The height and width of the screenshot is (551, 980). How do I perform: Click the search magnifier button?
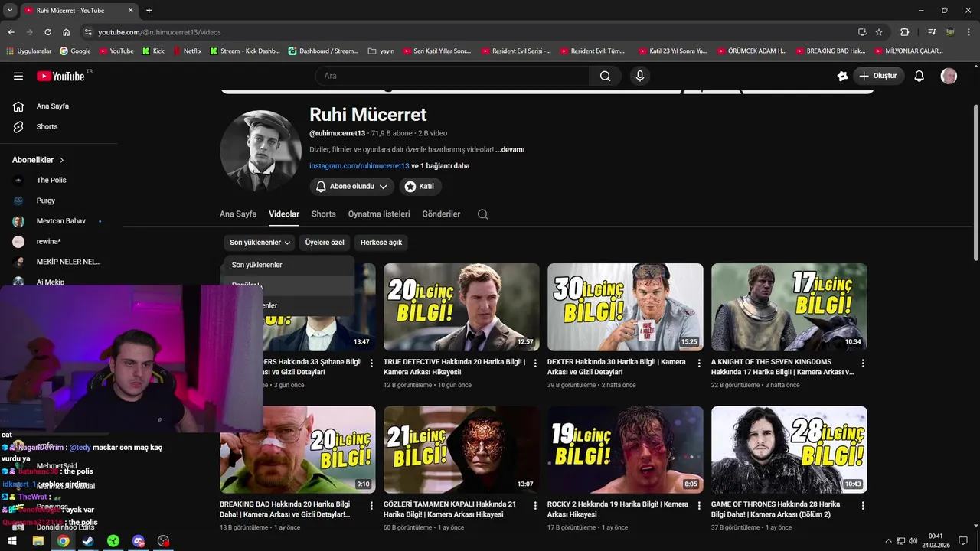tap(605, 76)
